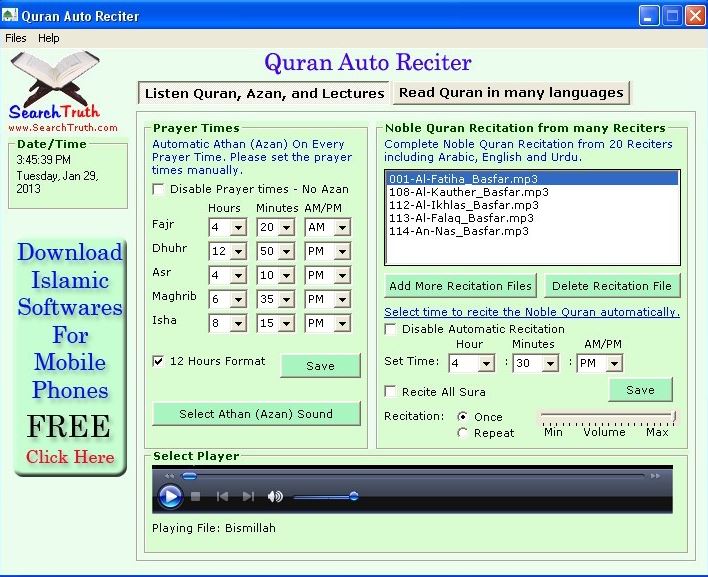The height and width of the screenshot is (577, 708).
Task: Save the prayer times settings
Action: 321,366
